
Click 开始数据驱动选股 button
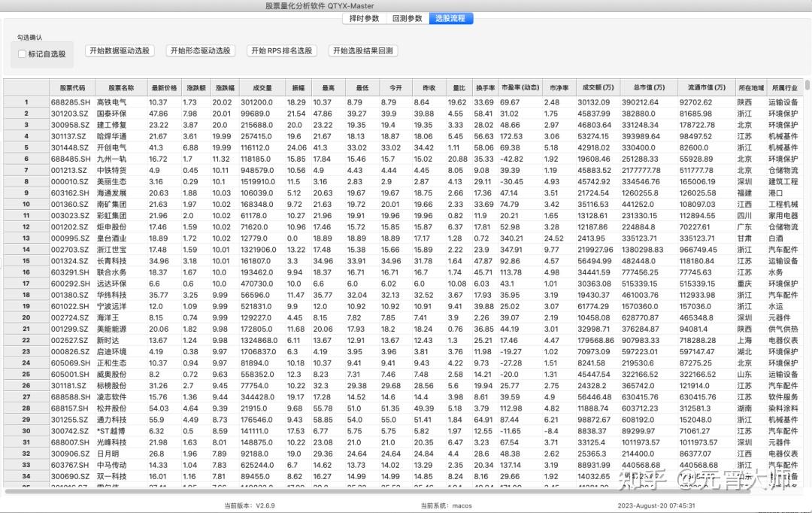point(120,51)
